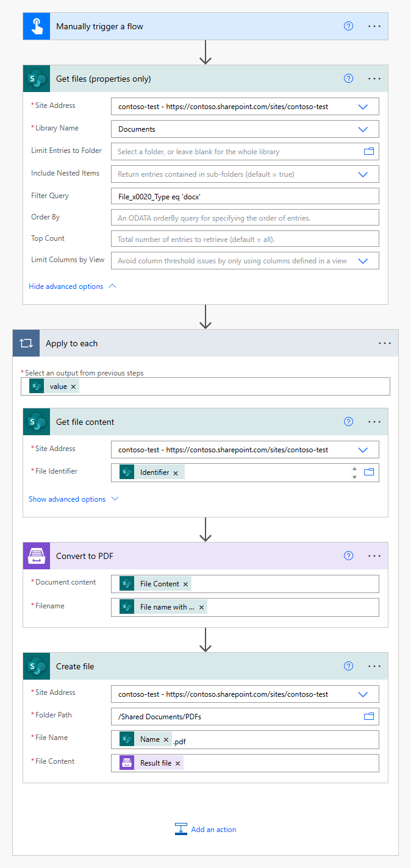Remove the Result file token
Screen dimensions: 411x868
pyautogui.click(x=178, y=763)
